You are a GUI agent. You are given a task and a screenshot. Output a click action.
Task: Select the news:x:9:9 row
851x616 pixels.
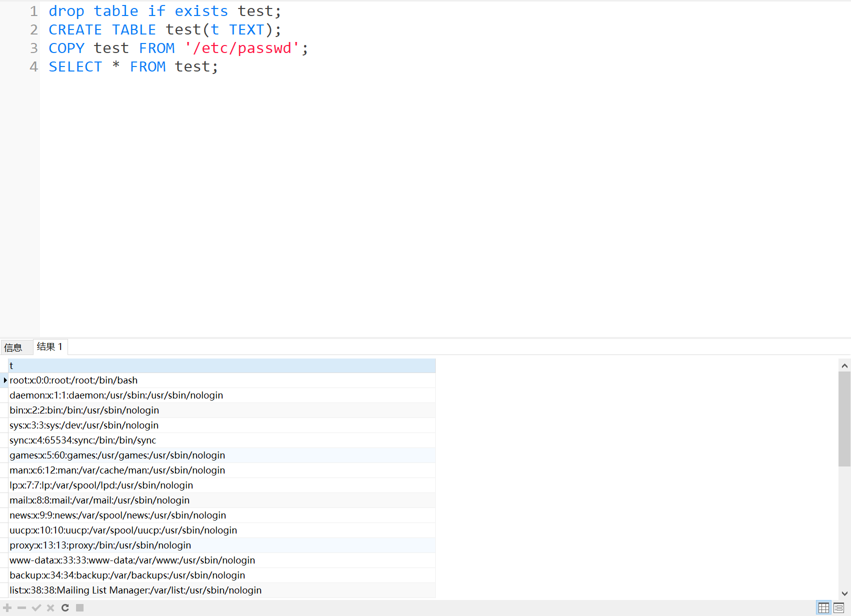[222, 515]
